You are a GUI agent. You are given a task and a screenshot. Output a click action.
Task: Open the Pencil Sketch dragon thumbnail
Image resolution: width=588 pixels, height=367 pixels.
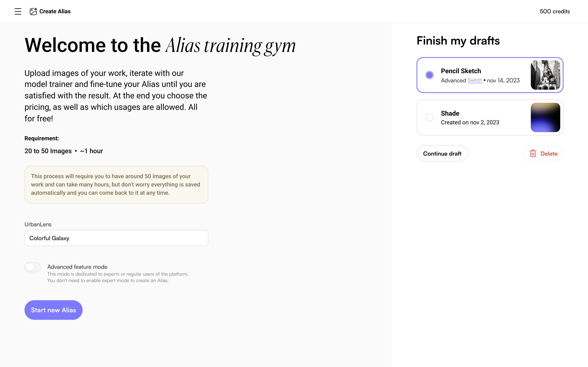coord(545,75)
